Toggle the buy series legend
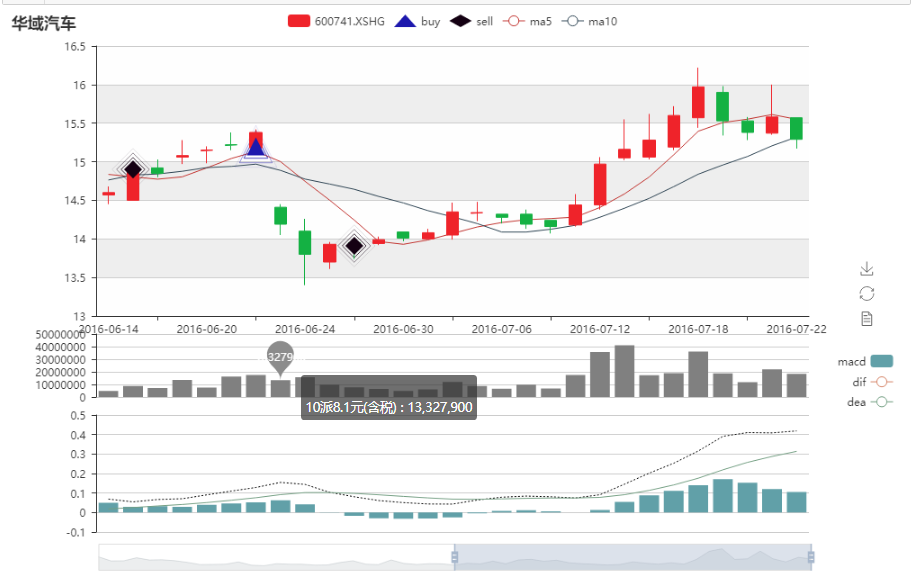This screenshot has height=587, width=913. pos(417,22)
